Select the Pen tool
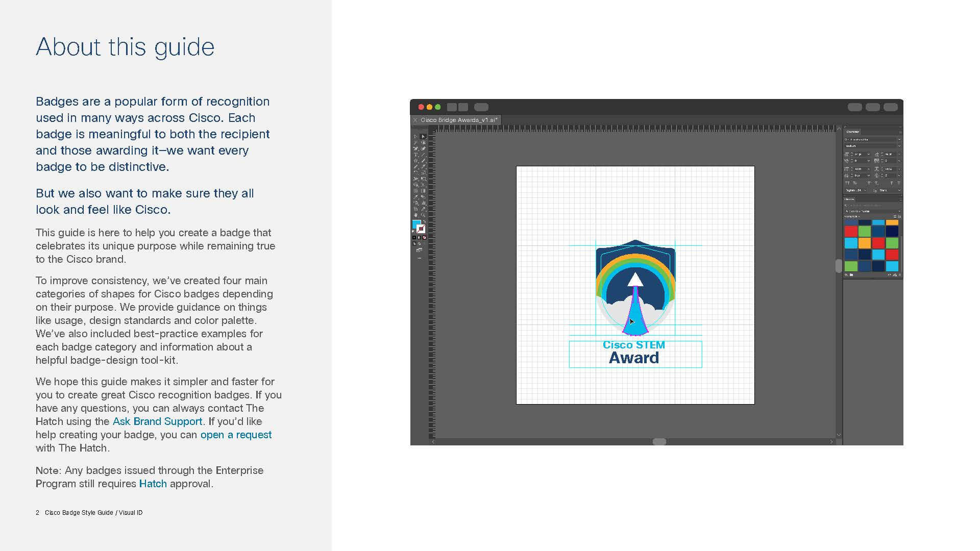Image resolution: width=980 pixels, height=551 pixels. (415, 148)
